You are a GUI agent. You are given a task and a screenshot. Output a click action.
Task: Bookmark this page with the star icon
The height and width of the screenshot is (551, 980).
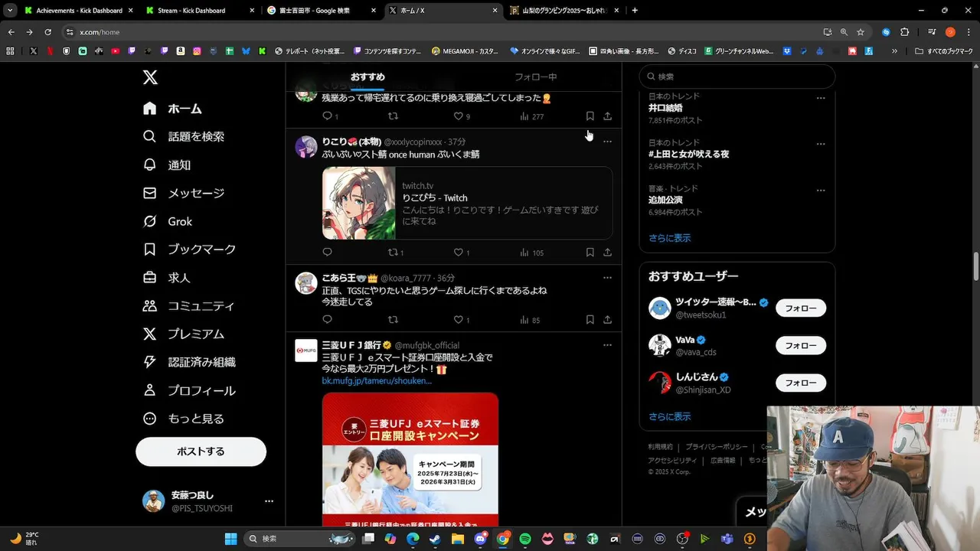861,32
